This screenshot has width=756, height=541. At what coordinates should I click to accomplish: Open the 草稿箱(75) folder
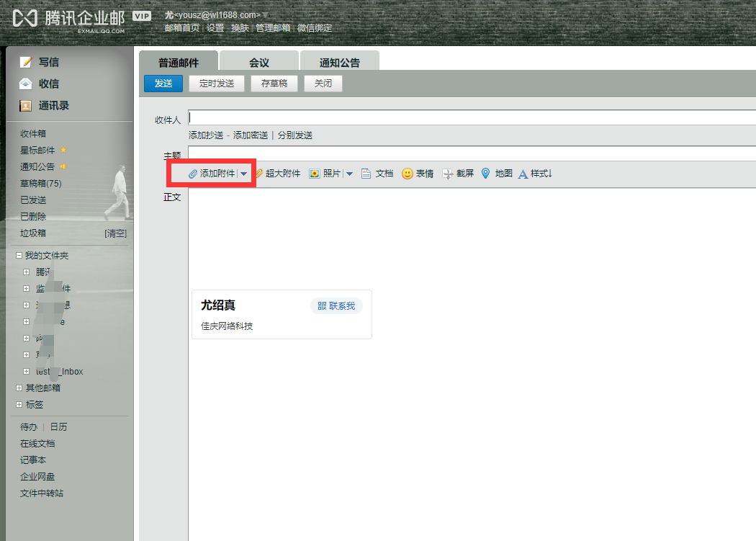coord(41,184)
